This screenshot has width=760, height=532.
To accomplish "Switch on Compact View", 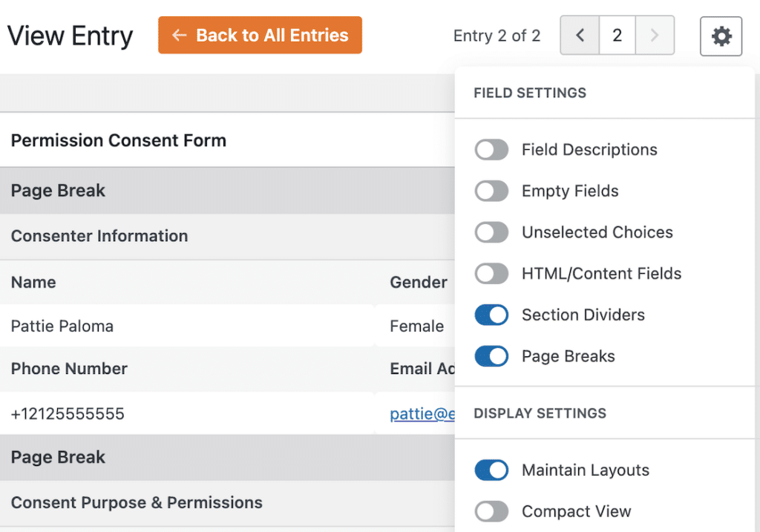I will click(x=491, y=511).
